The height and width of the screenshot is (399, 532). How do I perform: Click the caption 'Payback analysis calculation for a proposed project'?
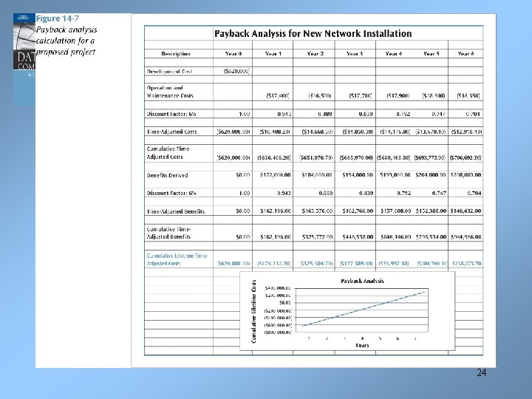coord(66,41)
